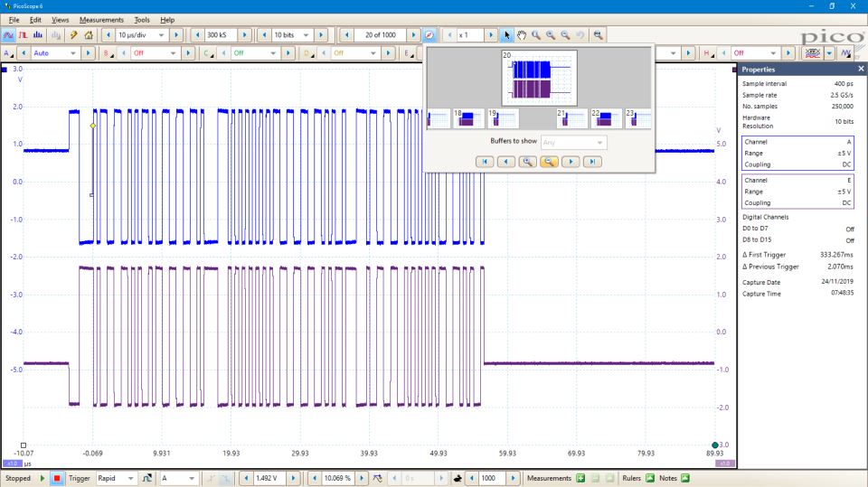Open the Measurements menu
The width and height of the screenshot is (868, 487).
click(x=101, y=19)
